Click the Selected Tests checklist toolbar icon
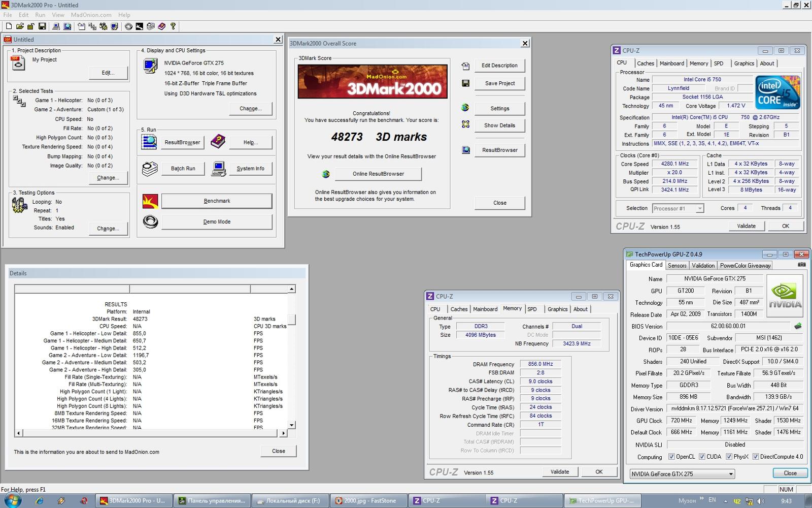This screenshot has height=508, width=812. (92, 26)
